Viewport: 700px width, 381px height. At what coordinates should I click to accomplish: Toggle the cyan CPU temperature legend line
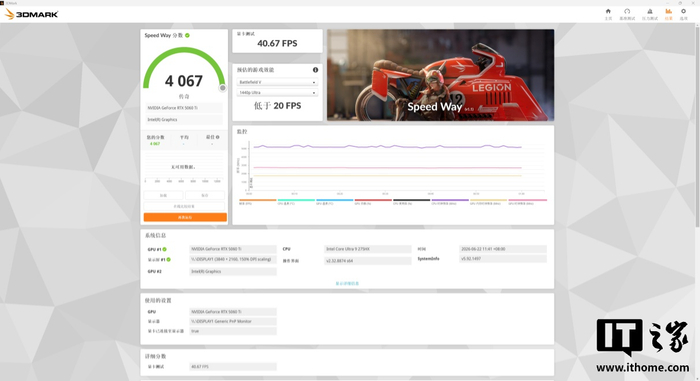[296, 201]
